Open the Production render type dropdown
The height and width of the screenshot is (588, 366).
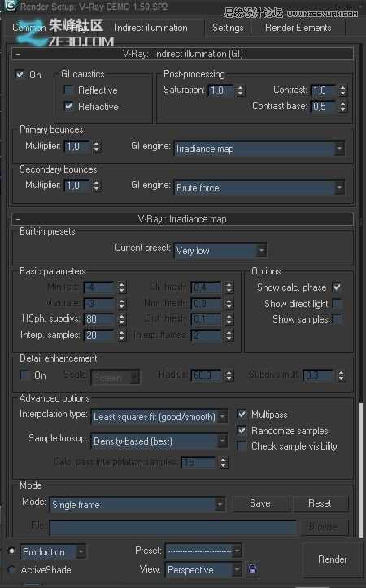click(x=53, y=551)
